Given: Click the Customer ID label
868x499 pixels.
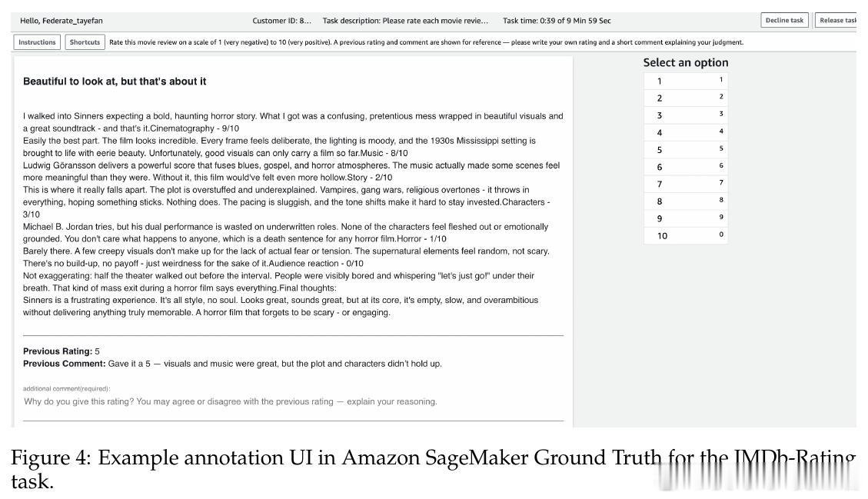Looking at the screenshot, I should 281,21.
